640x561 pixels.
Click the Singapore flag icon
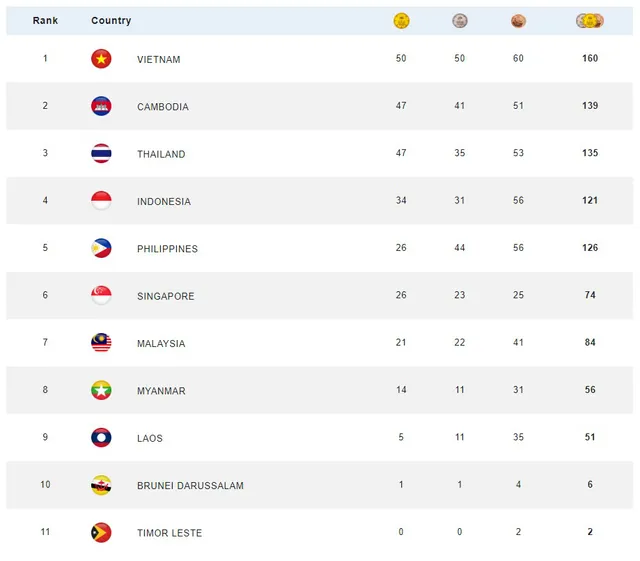(x=101, y=296)
